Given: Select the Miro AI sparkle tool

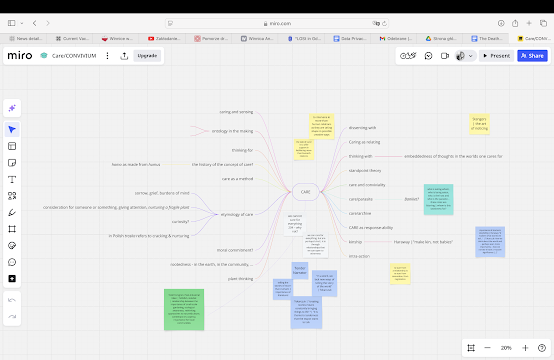Looking at the screenshot, I should point(12,108).
